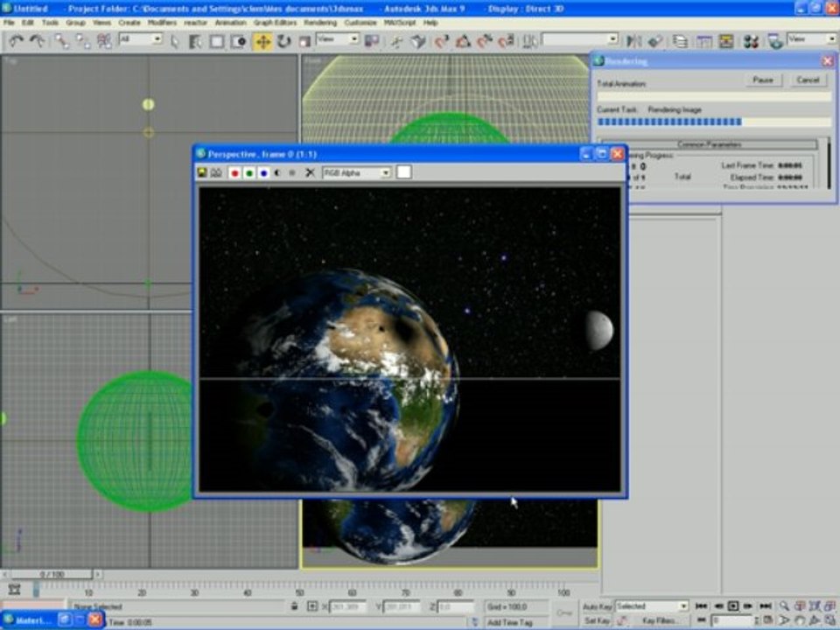Image resolution: width=840 pixels, height=630 pixels.
Task: Select the Unlink Selection tool
Action: (82, 41)
